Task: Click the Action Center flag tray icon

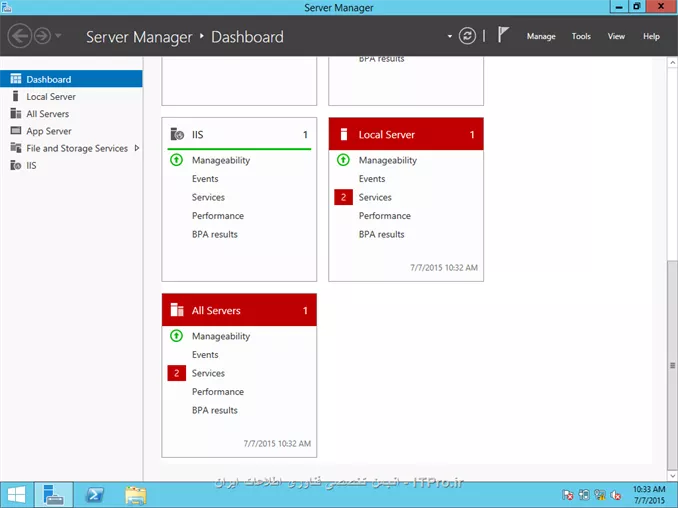Action: click(x=568, y=495)
